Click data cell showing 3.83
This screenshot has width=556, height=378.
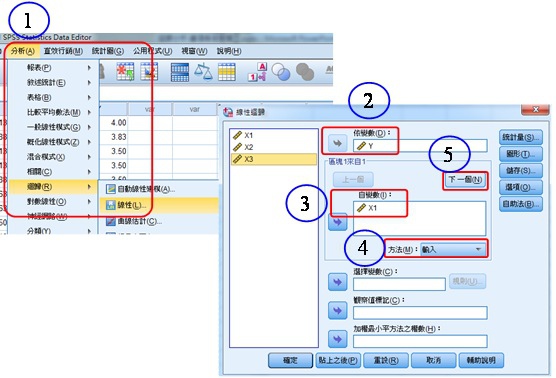[x=114, y=137]
